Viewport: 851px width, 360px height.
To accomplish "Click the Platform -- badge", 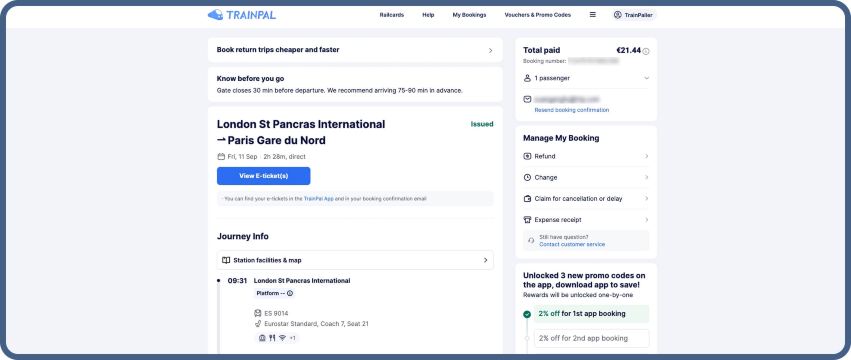I will 275,293.
